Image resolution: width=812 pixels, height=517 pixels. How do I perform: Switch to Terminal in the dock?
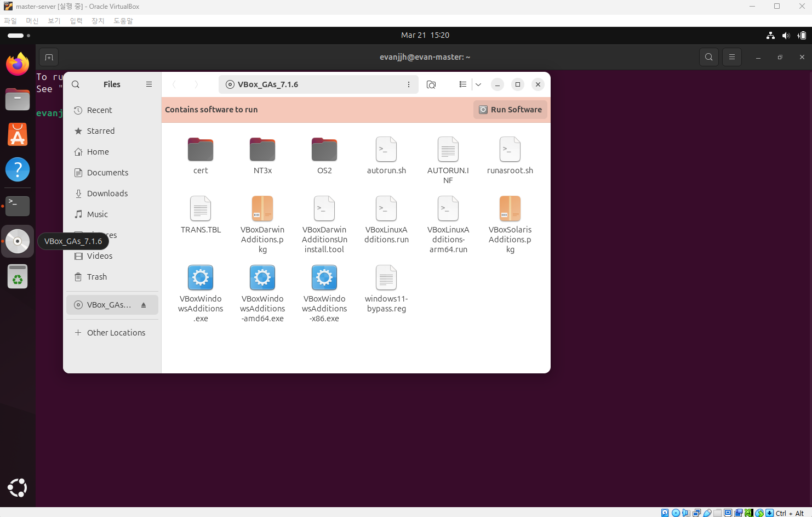(18, 206)
